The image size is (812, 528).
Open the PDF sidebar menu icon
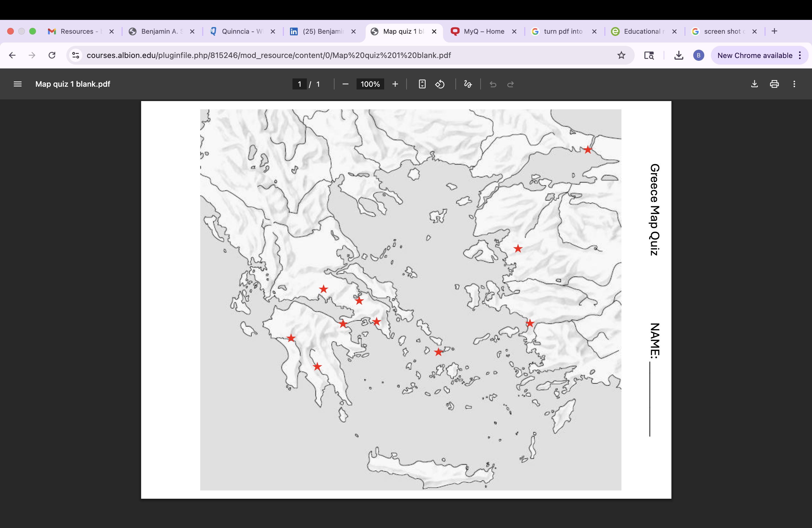tap(17, 84)
